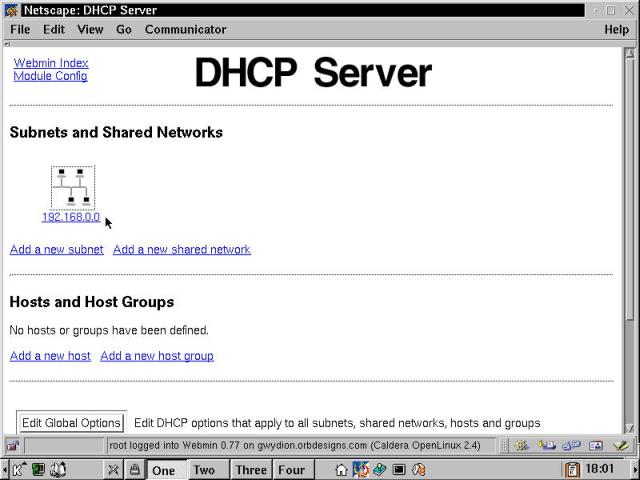The height and width of the screenshot is (480, 640).
Task: Click the vertical scrollbar down arrow
Action: 629,427
